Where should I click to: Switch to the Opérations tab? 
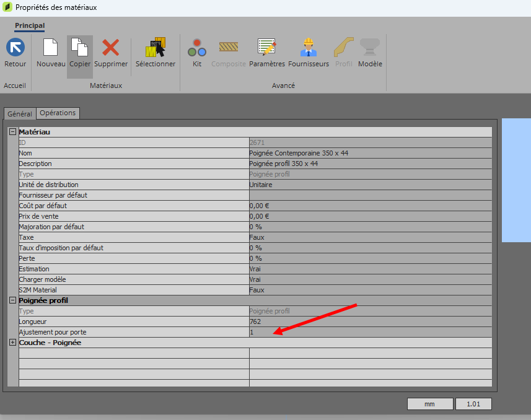coord(58,113)
